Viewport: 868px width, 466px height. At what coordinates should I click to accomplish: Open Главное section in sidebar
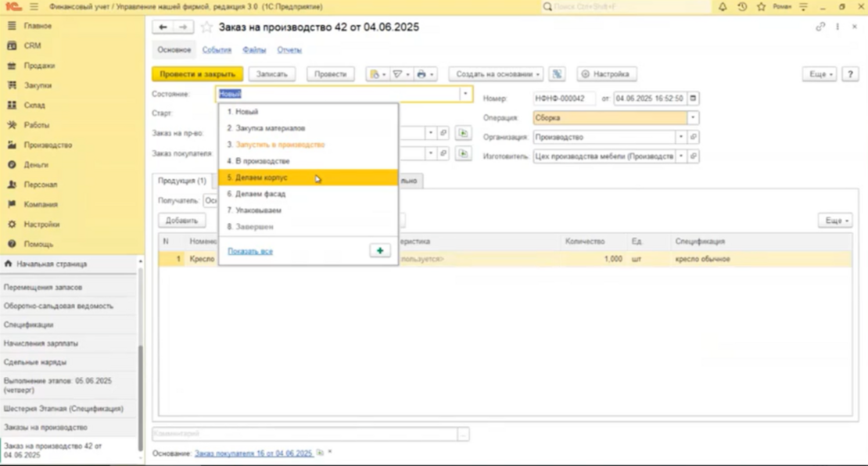pos(38,26)
